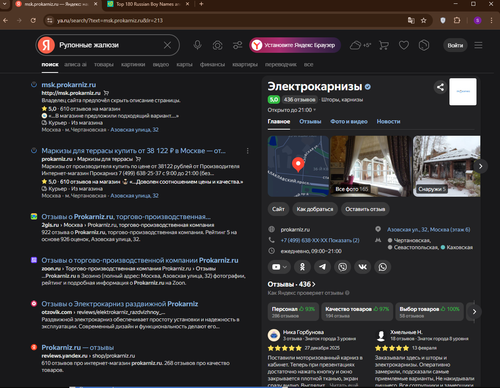Click 'Установите Яндекс Браузер' button
Screen dimensions: 500x388
[295, 45]
